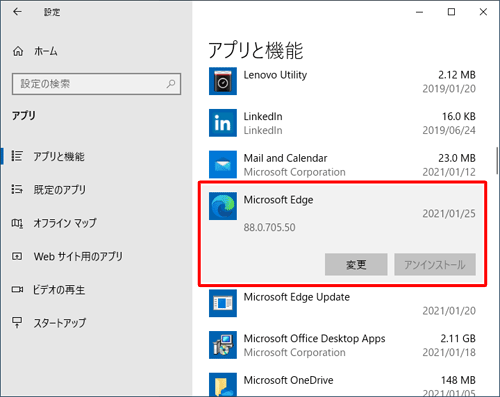Screen dimensions: 500x397
Task: Select the Microsoft Edge name text
Action: pos(278,200)
